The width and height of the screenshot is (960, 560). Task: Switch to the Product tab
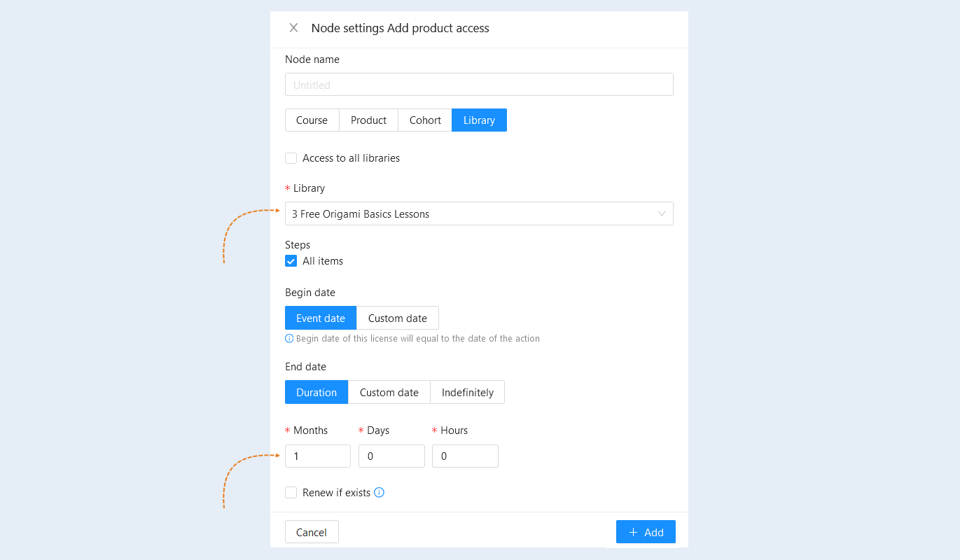pyautogui.click(x=369, y=120)
